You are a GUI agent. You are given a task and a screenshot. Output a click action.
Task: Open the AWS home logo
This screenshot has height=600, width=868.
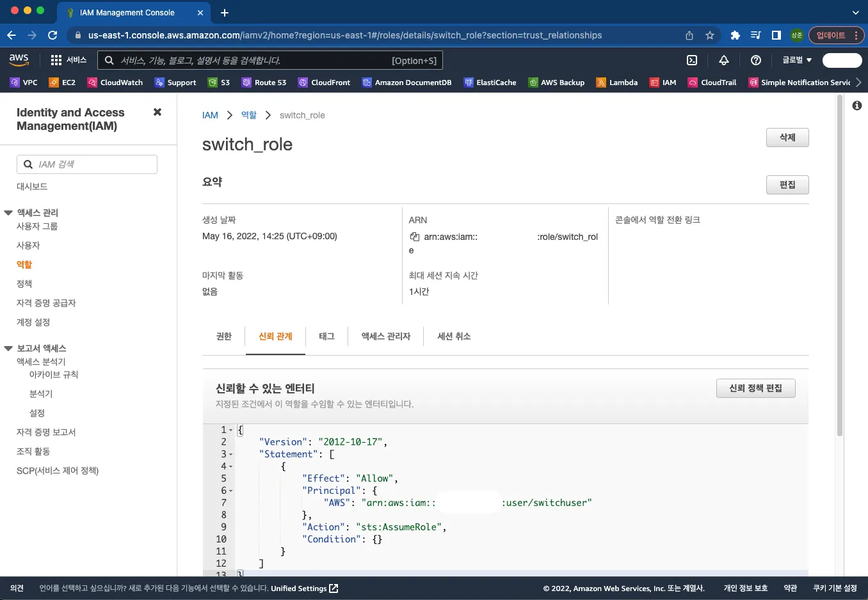coord(19,60)
